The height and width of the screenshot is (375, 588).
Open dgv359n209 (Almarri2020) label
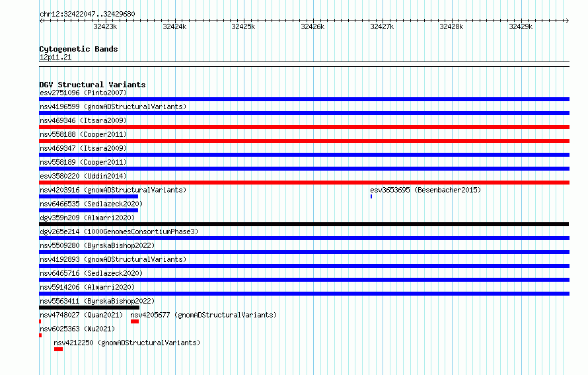coord(87,218)
